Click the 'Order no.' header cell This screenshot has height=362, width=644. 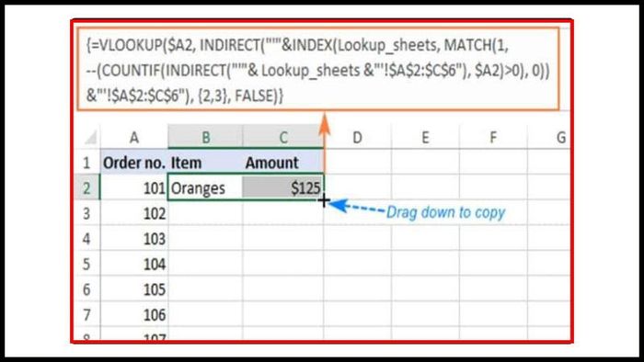pos(134,163)
